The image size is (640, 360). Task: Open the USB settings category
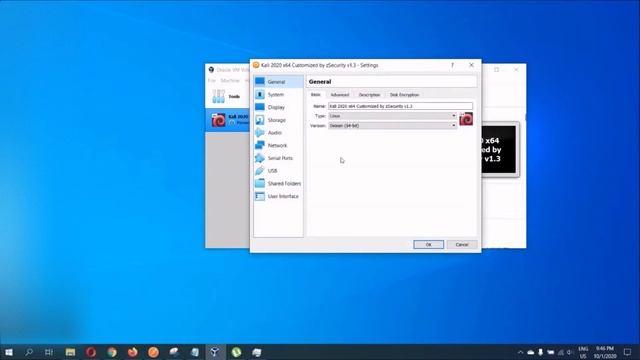pyautogui.click(x=278, y=171)
